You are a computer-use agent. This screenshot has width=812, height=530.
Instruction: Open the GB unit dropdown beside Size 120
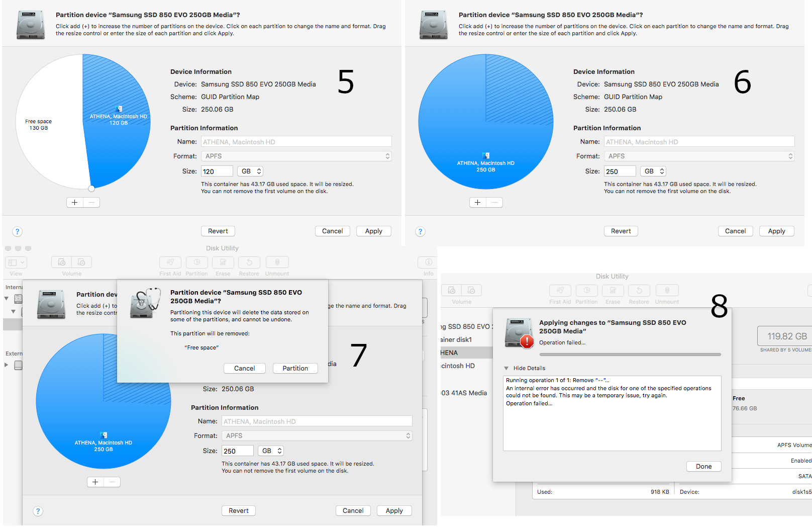pyautogui.click(x=251, y=171)
